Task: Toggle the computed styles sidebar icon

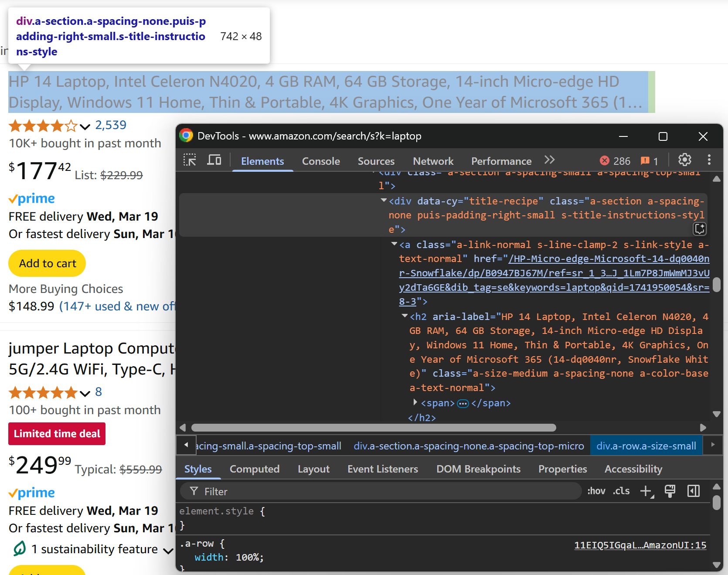Action: (694, 491)
